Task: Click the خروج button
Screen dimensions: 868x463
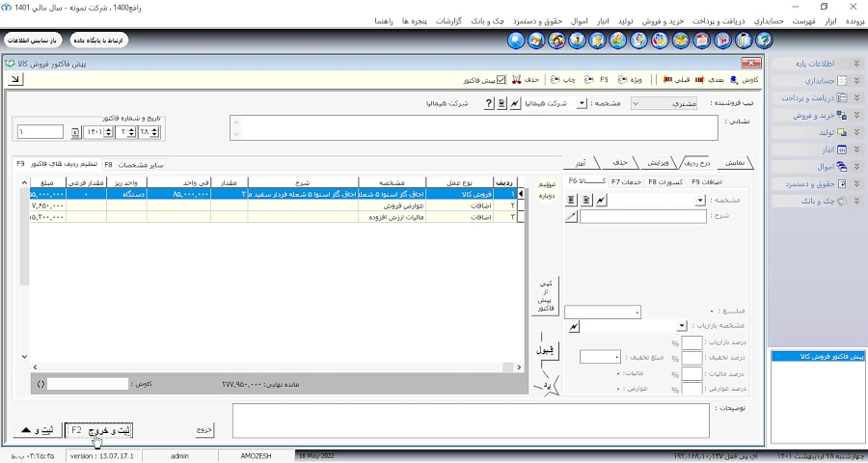Action: click(x=204, y=430)
